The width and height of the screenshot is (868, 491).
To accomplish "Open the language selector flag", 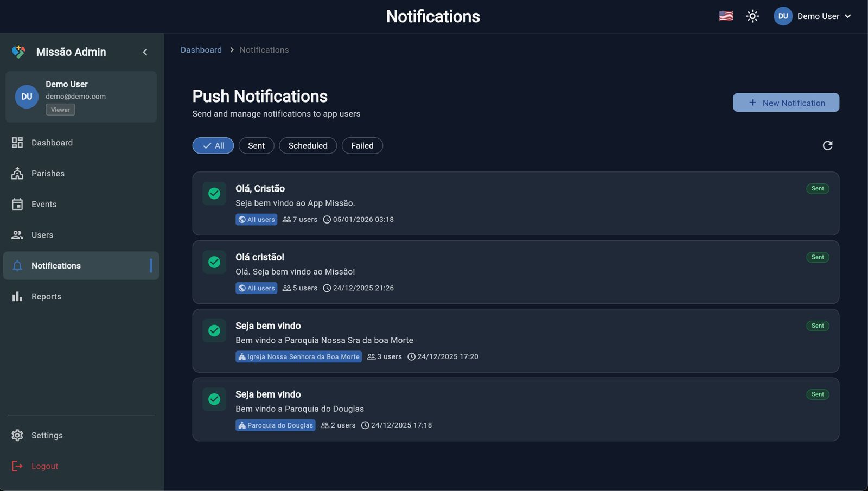I will point(726,16).
